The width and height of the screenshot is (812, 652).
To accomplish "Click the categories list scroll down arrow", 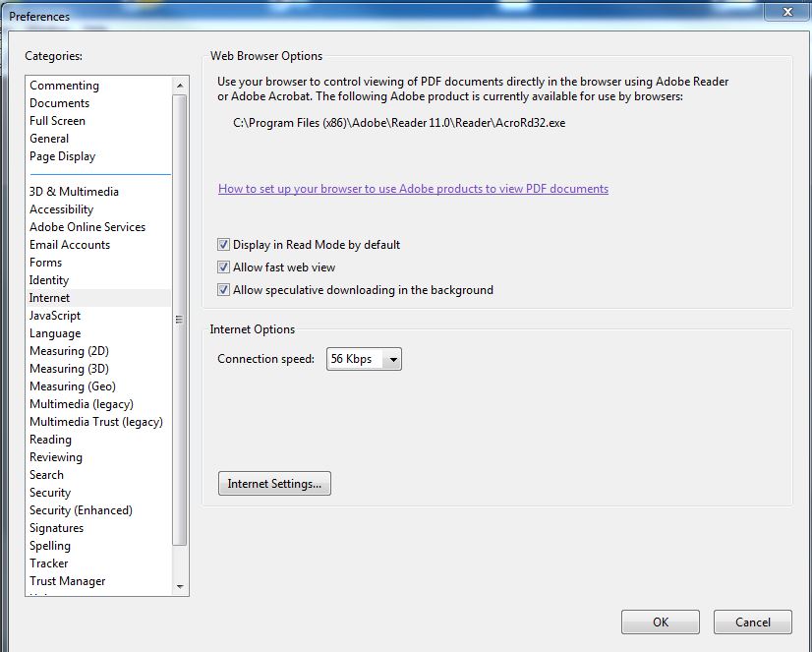I will click(x=180, y=586).
